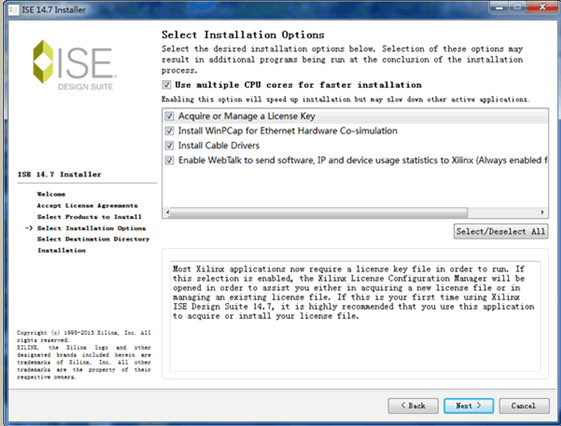Click 'Accept License Agreements' step text
561x426 pixels.
click(87, 206)
